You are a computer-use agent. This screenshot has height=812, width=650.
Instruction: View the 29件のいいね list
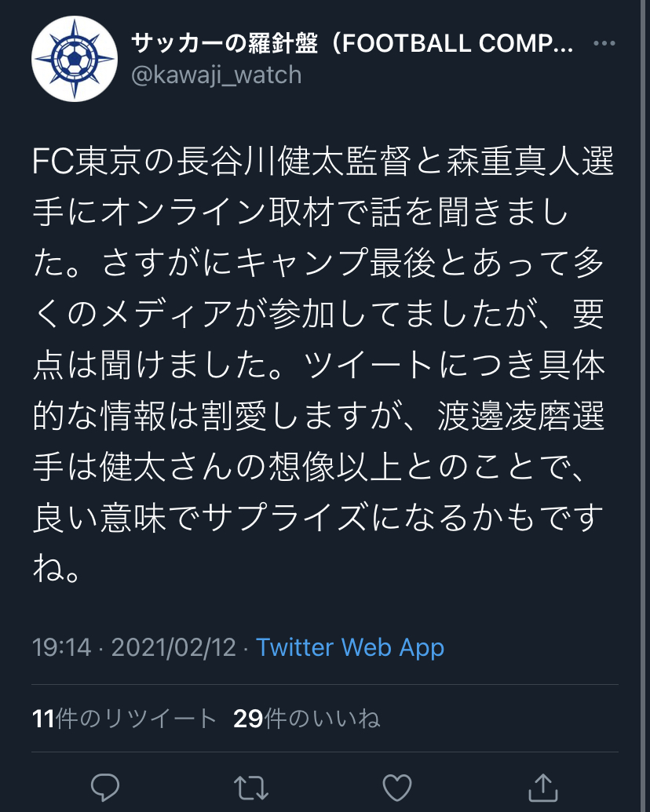(306, 719)
